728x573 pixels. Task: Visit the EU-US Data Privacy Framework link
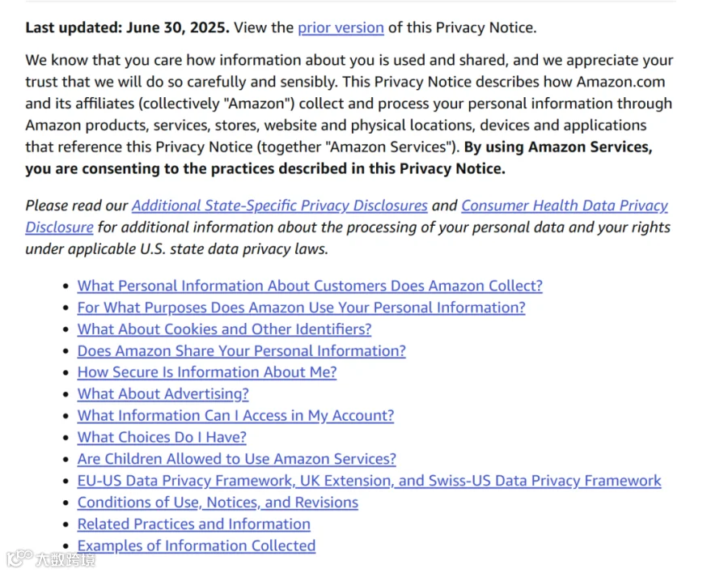pyautogui.click(x=369, y=481)
